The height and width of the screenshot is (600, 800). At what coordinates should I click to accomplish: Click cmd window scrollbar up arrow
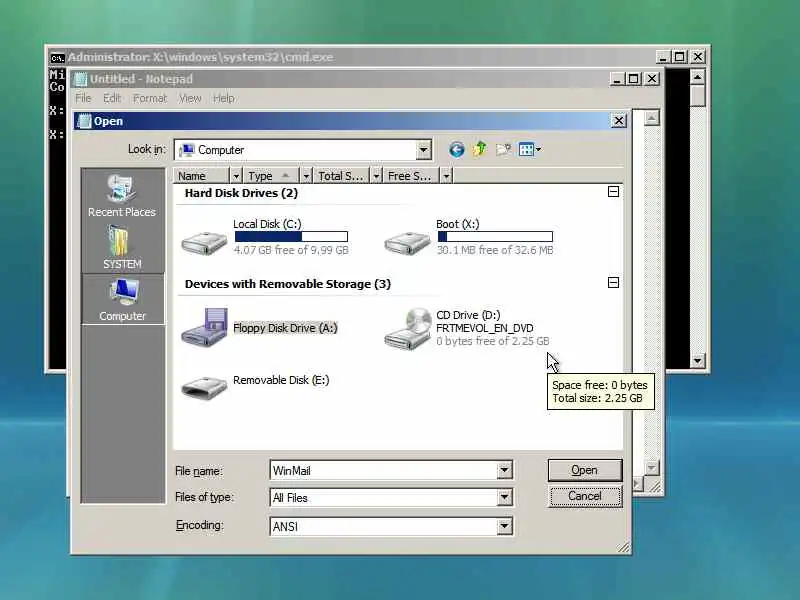tap(697, 77)
